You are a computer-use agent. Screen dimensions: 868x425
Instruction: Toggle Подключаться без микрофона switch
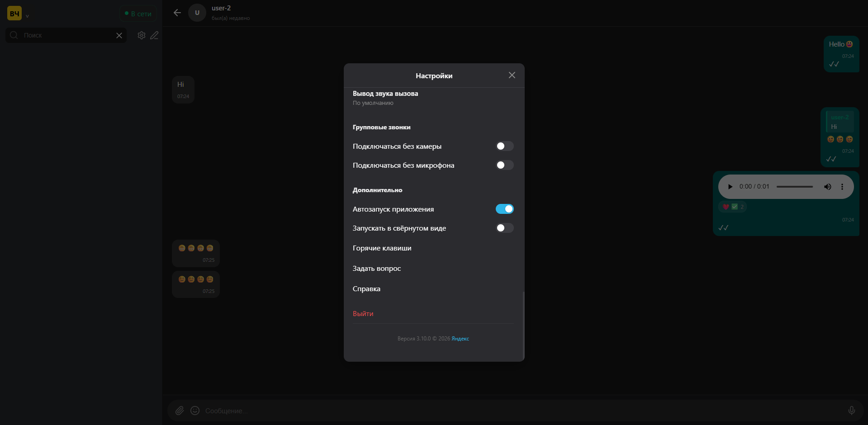coord(504,165)
